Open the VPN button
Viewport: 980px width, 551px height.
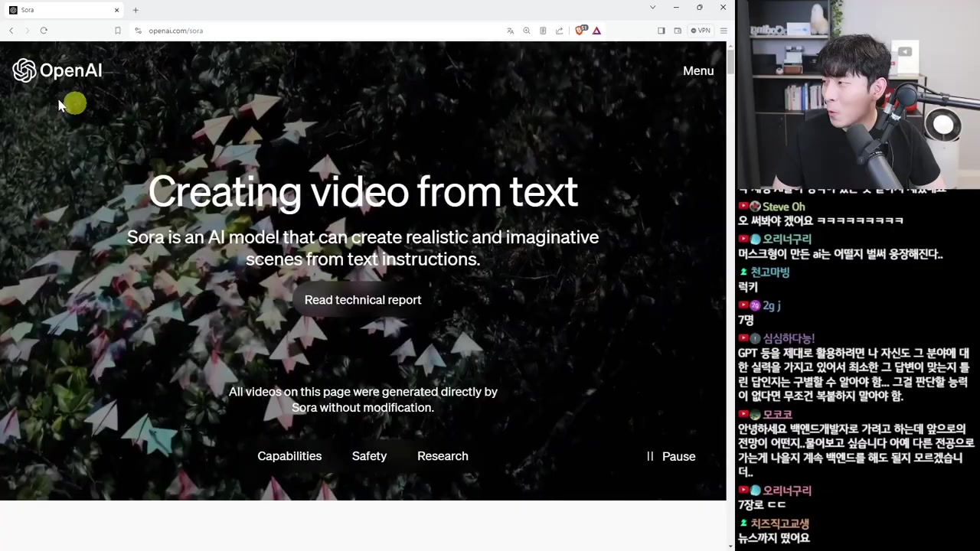pos(701,31)
